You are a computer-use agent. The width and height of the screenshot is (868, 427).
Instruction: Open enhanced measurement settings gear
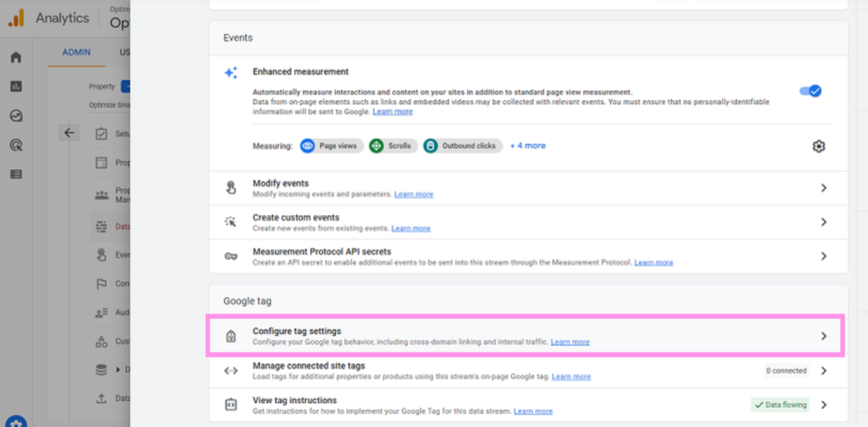point(819,147)
